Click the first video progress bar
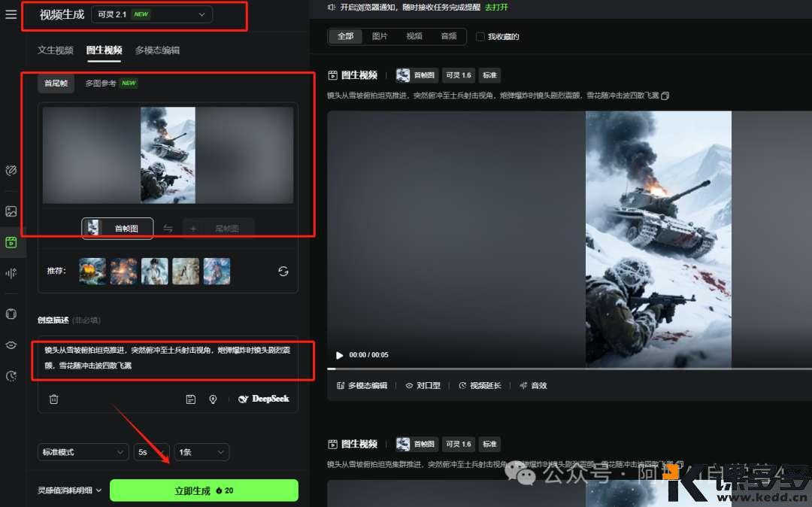Viewport: 812px width, 507px height. coord(569,369)
